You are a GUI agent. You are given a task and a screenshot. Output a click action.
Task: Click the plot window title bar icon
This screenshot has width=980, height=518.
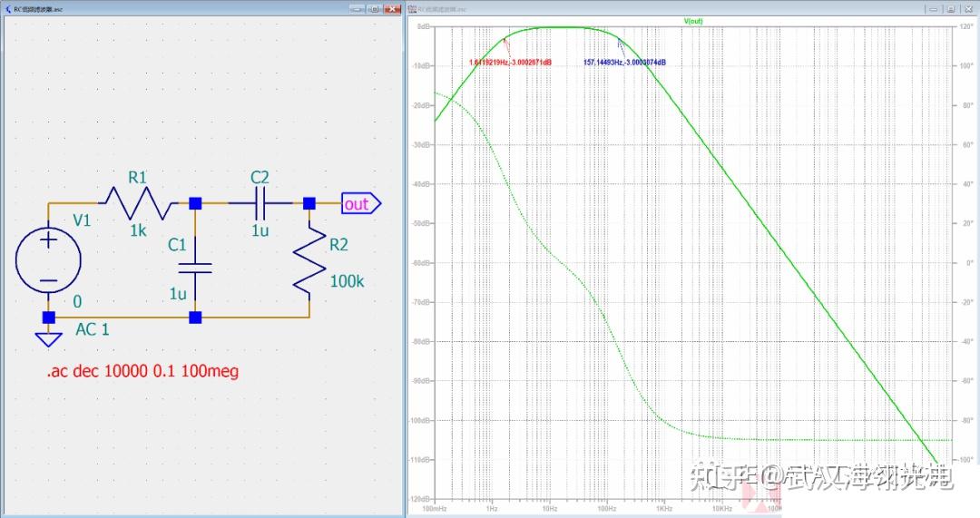coord(413,9)
